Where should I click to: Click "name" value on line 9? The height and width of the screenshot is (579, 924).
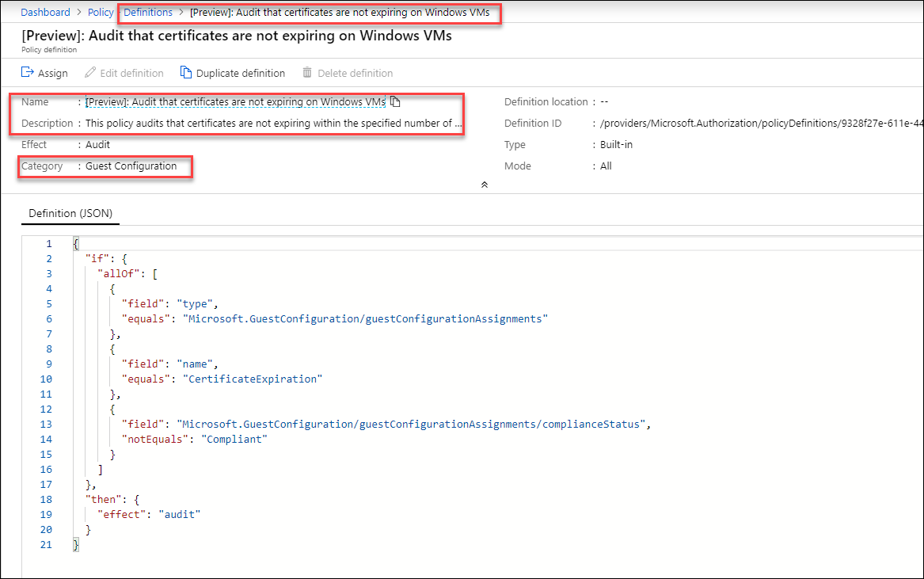(x=195, y=364)
